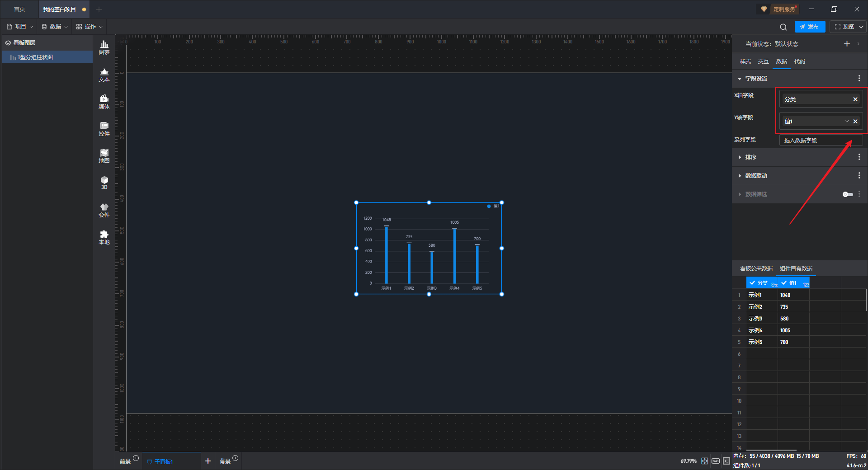Remove 值1 from the Y轴字段 field
This screenshot has height=470, width=868.
[x=855, y=122]
